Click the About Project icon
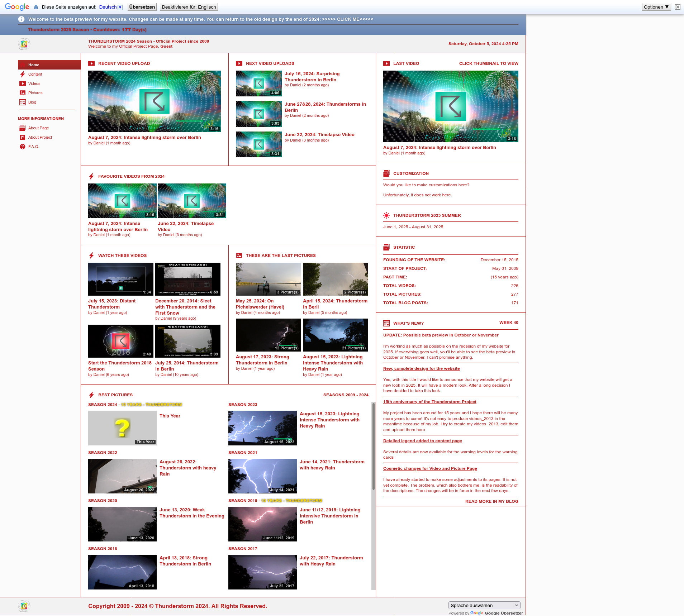This screenshot has height=616, width=684. click(23, 137)
